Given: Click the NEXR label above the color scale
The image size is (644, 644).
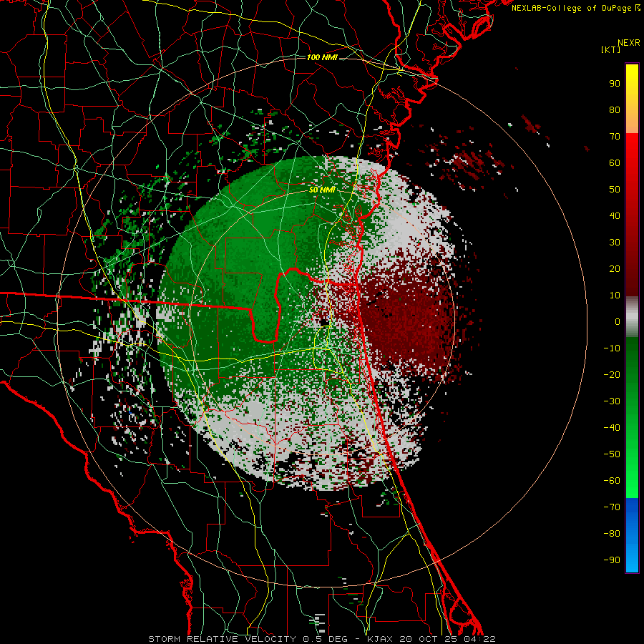Looking at the screenshot, I should [x=629, y=43].
